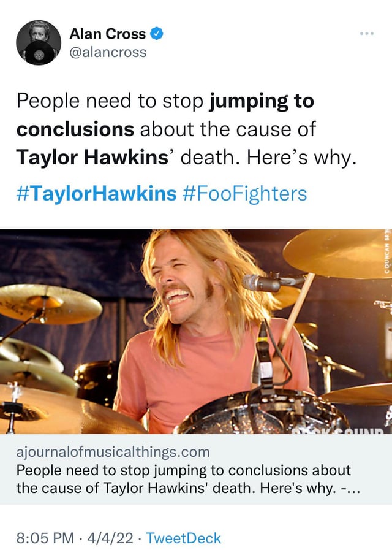Open the drummer photo preview

tap(196, 331)
